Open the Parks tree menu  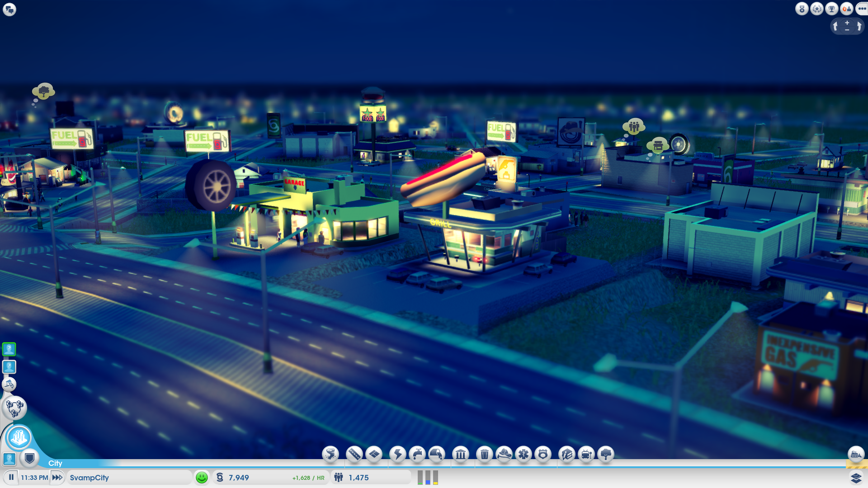(606, 454)
